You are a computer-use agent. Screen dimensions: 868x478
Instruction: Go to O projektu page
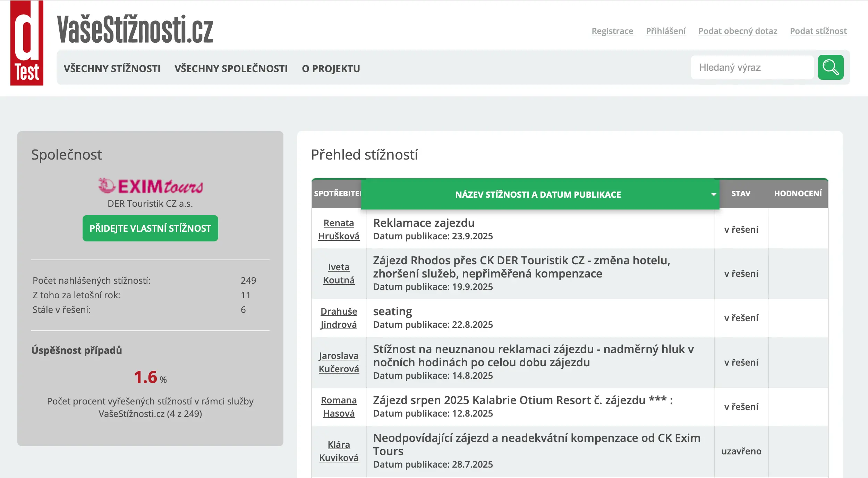point(331,68)
